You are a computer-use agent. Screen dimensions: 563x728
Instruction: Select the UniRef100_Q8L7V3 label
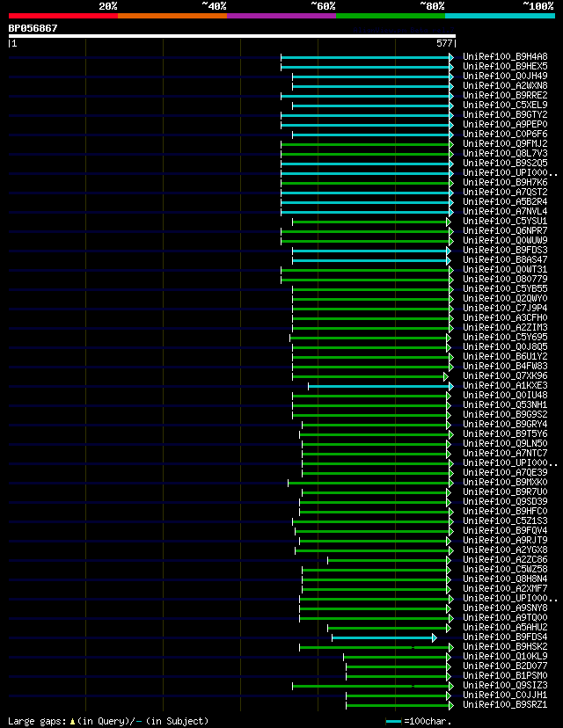(505, 153)
